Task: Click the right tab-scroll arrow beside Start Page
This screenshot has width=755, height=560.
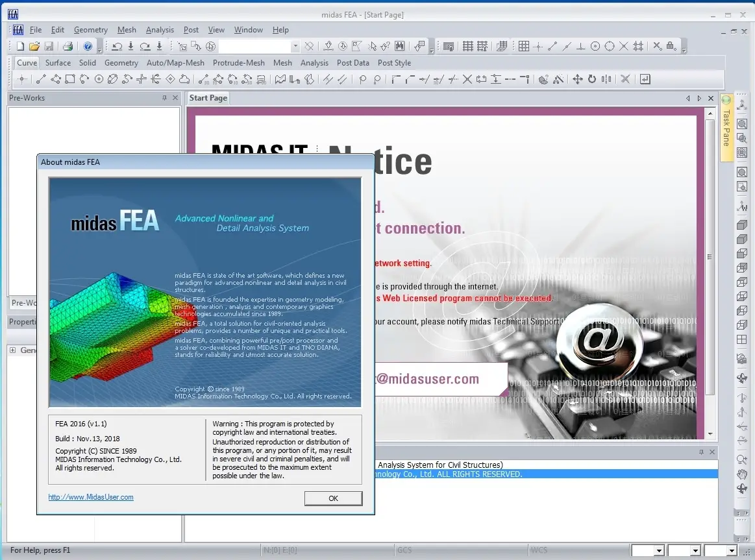Action: tap(699, 98)
